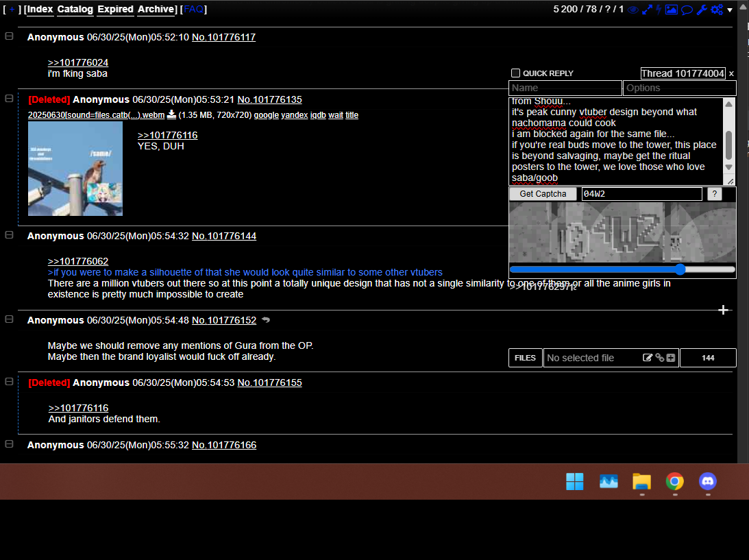Open quick reply via speech bubble icon
Screen dimensions: 749x560
[687, 10]
